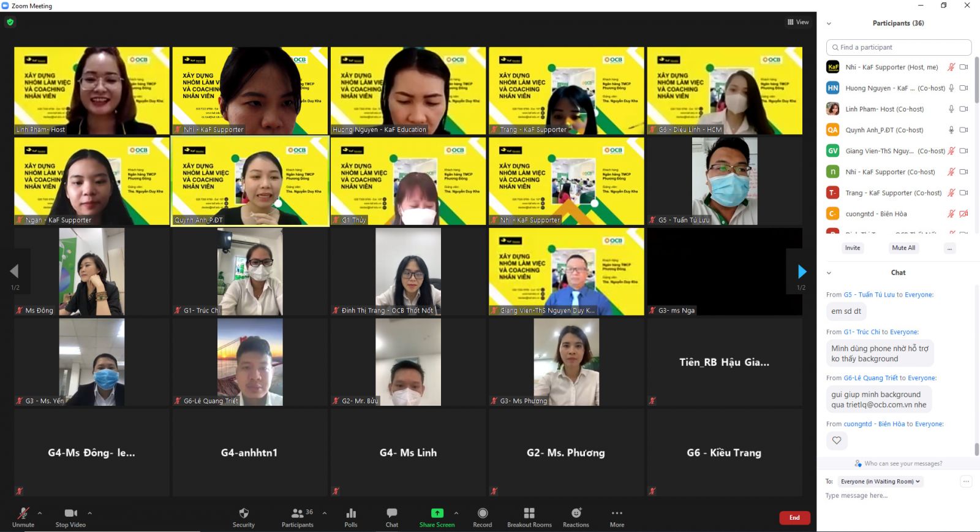Toggle camera icon for Huong Nguyen
Screen dimensions: 980x532
[x=963, y=88]
